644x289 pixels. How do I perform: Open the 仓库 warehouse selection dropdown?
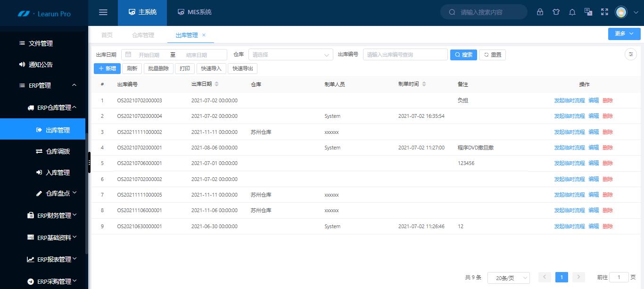pos(290,54)
